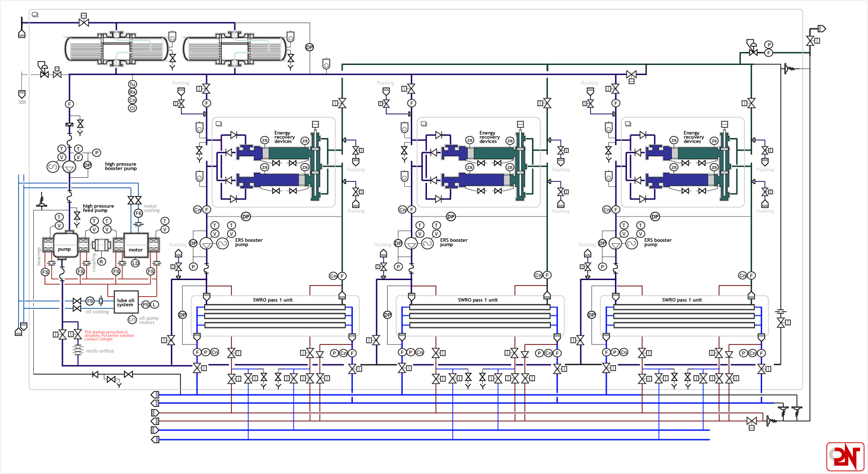
Task: Click the 'PS' pressure switch circle
Action: pyautogui.click(x=146, y=305)
